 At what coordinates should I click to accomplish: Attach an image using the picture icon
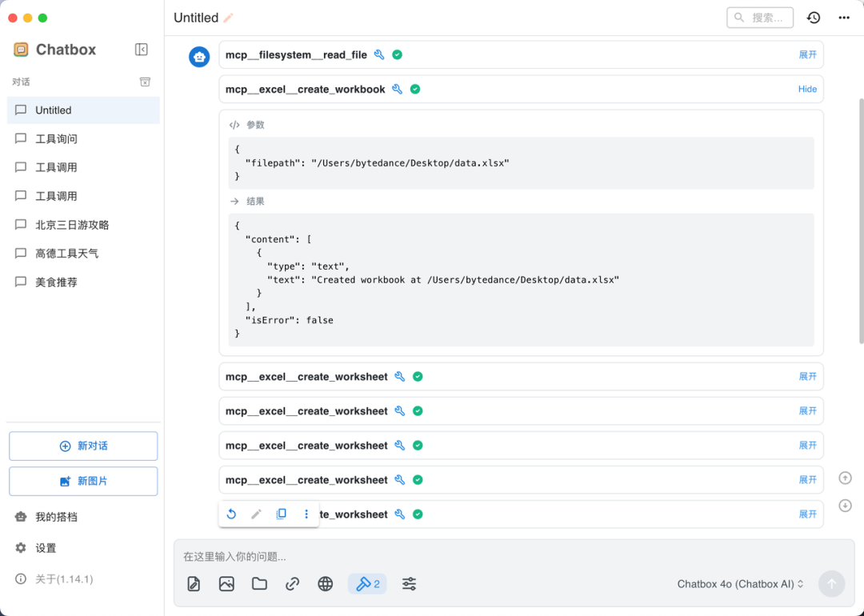click(x=226, y=584)
